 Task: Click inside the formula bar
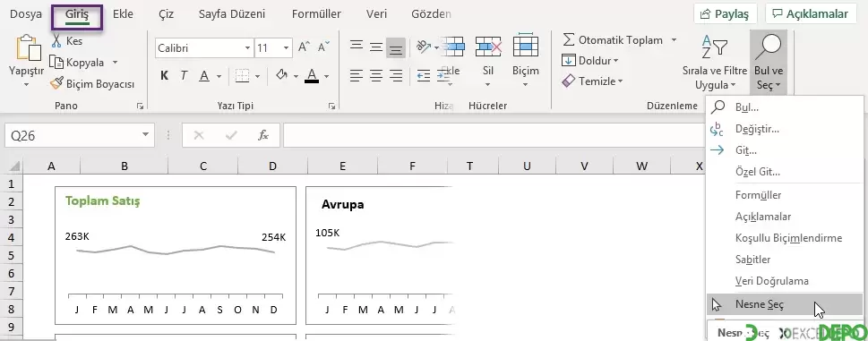click(x=494, y=135)
